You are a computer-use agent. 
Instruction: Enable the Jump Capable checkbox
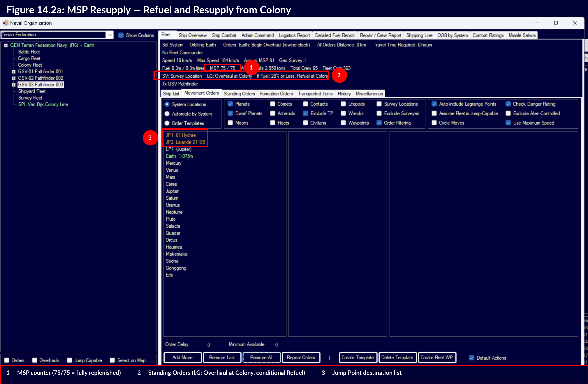(70, 360)
